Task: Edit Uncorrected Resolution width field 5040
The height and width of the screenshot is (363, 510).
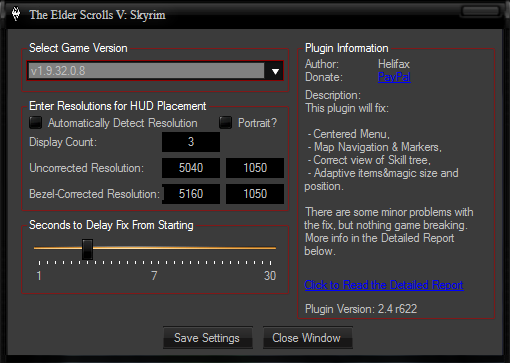Action: (191, 168)
